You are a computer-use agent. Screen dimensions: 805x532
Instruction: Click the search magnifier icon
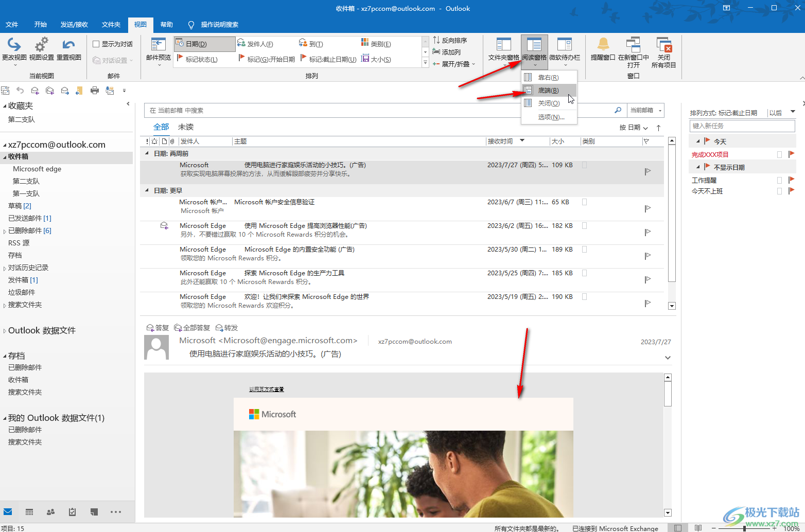point(618,110)
